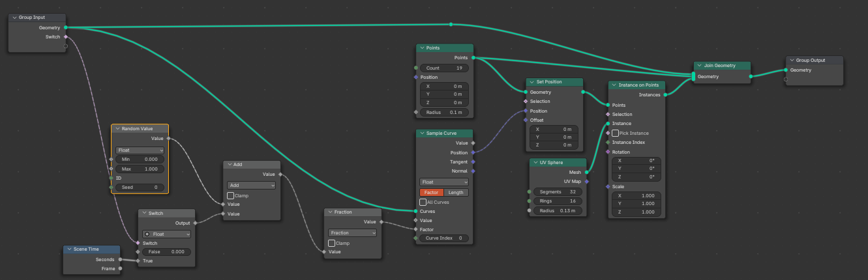This screenshot has height=280, width=868.
Task: Open the Fraction operation dropdown
Action: pyautogui.click(x=353, y=233)
